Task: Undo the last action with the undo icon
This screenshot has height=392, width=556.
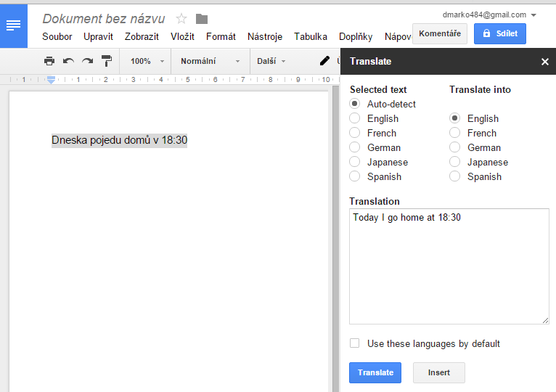Action: pos(68,61)
